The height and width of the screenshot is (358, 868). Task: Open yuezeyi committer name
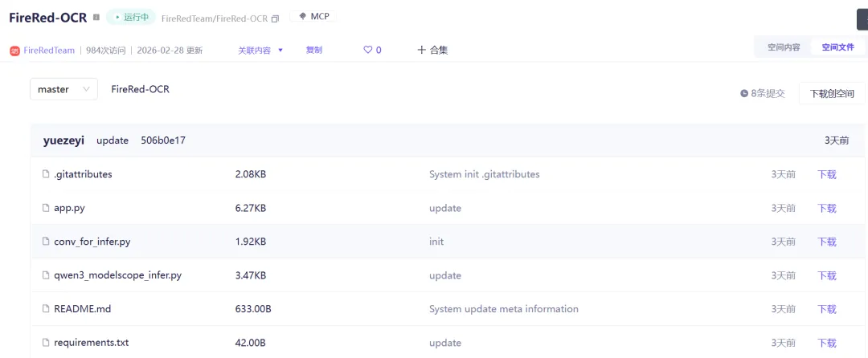[x=63, y=140]
